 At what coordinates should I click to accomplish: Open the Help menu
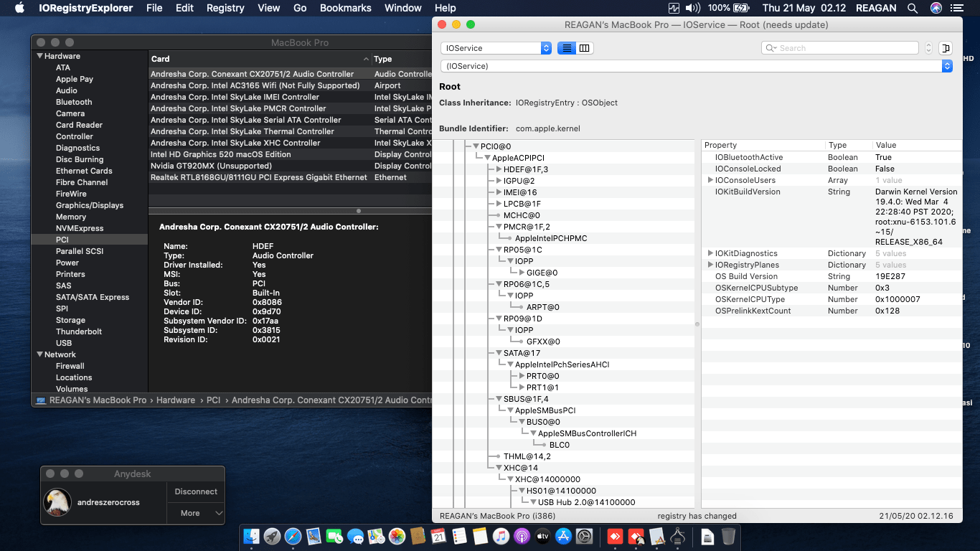pyautogui.click(x=445, y=8)
